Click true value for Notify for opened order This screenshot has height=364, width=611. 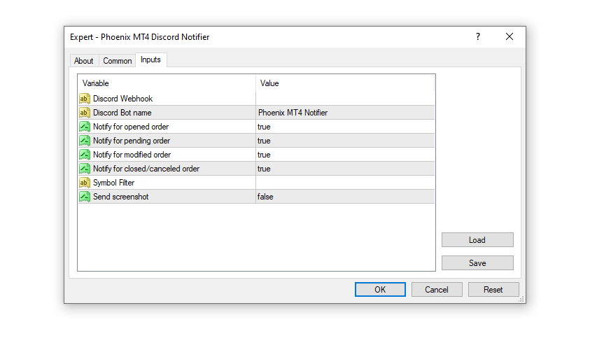pyautogui.click(x=345, y=127)
